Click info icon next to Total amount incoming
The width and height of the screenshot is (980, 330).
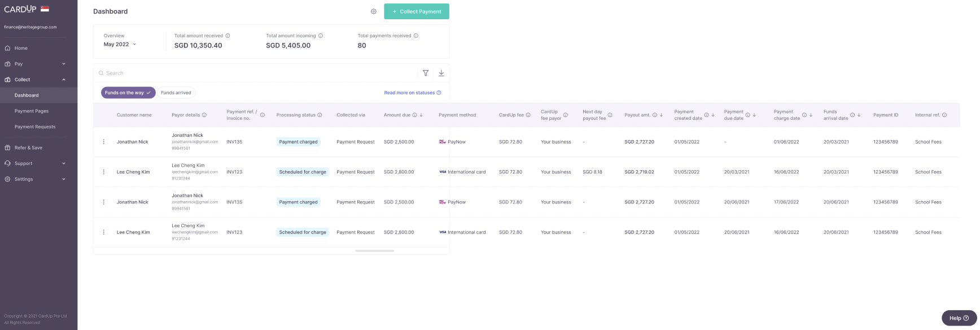(x=321, y=36)
